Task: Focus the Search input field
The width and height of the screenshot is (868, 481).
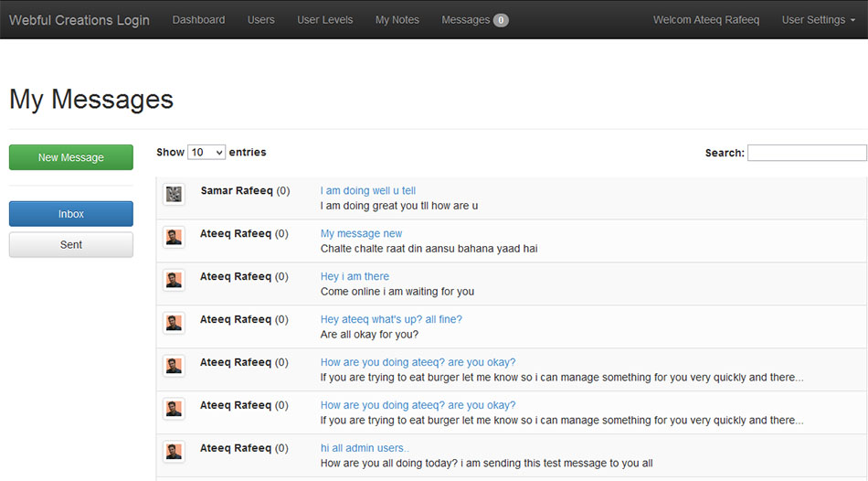Action: pos(806,153)
